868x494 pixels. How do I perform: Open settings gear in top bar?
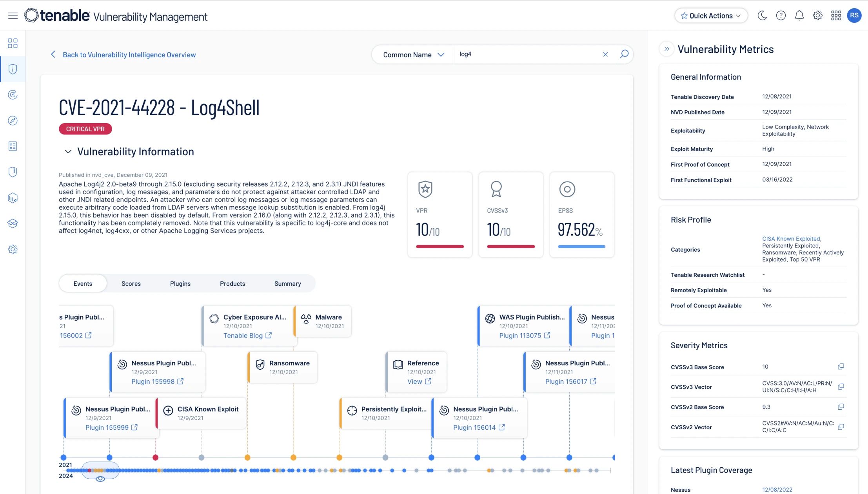[x=817, y=16]
